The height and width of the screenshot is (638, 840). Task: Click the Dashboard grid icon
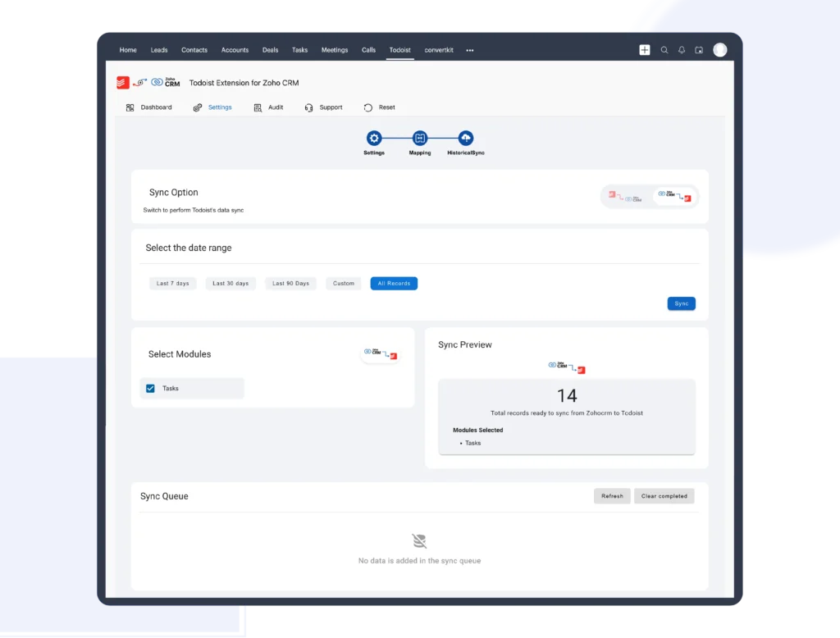(129, 107)
